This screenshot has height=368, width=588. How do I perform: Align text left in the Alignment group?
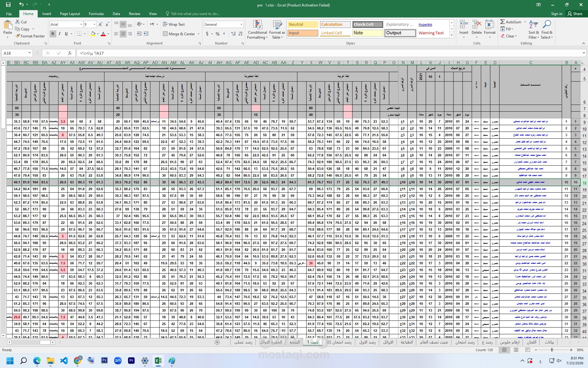coord(116,34)
